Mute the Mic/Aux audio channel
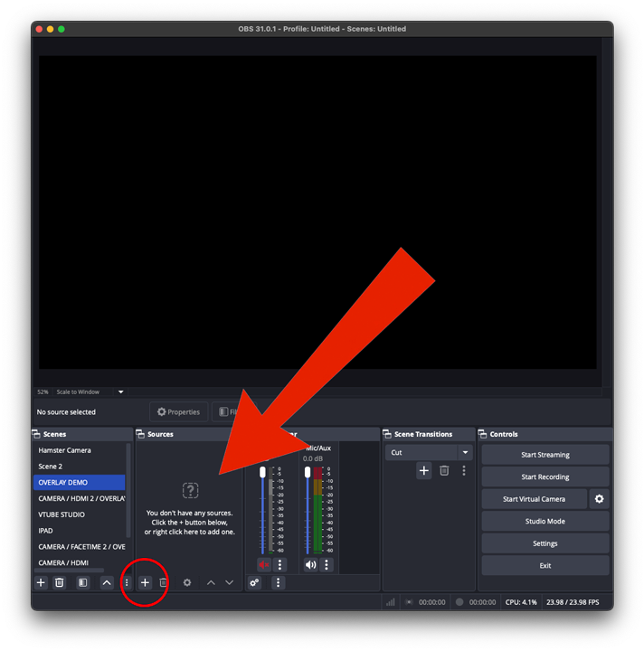 (x=310, y=565)
